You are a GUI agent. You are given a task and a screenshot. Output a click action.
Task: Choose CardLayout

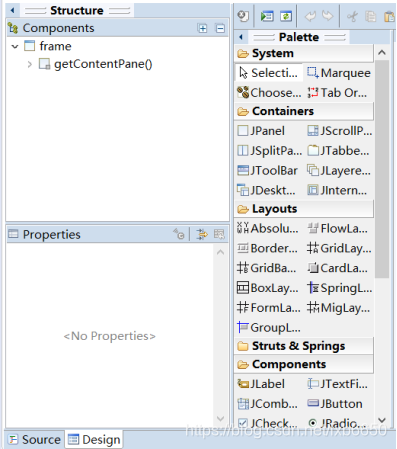[x=337, y=268]
